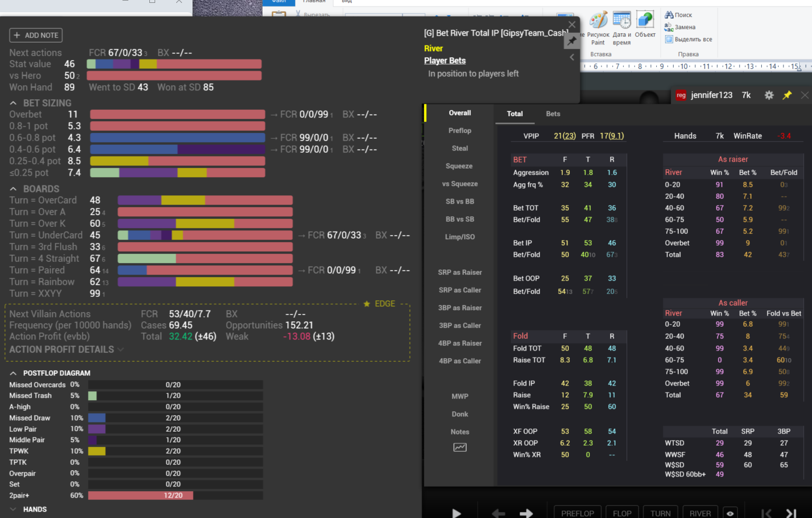The width and height of the screenshot is (812, 518).
Task: Switch to the Total tab
Action: coord(514,114)
